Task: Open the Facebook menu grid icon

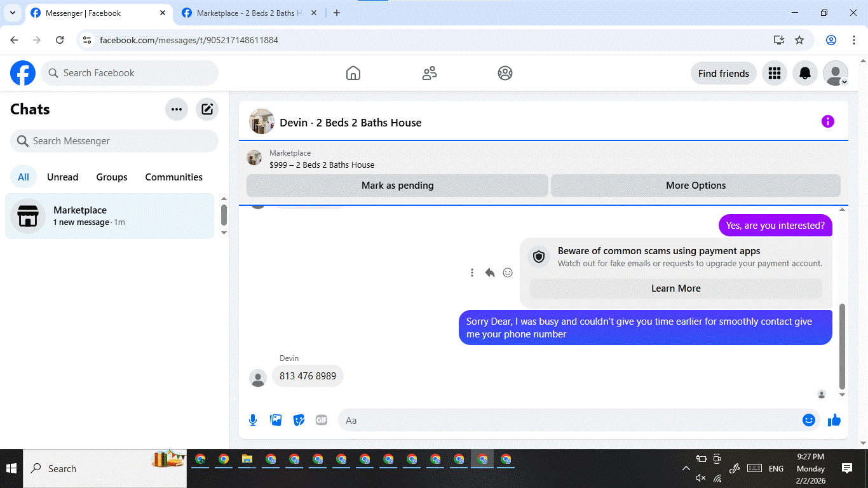Action: [x=775, y=73]
